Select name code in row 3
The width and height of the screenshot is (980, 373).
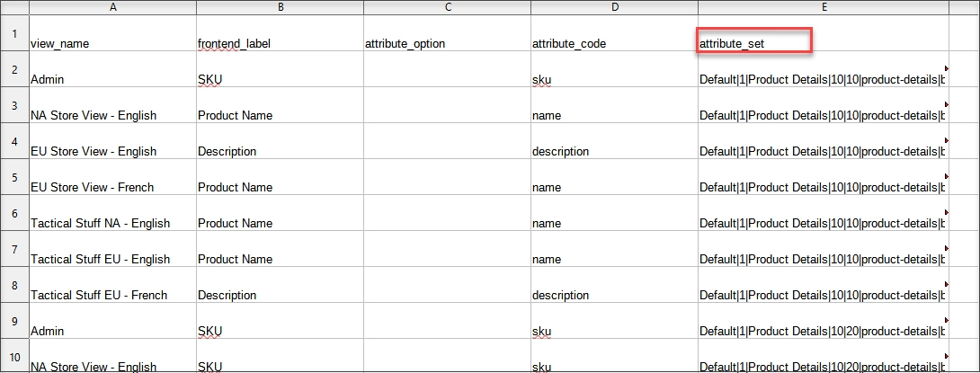point(615,105)
